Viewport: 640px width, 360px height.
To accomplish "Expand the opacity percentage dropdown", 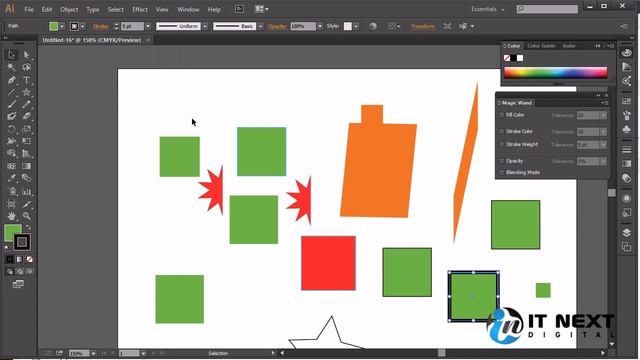I will coord(320,26).
